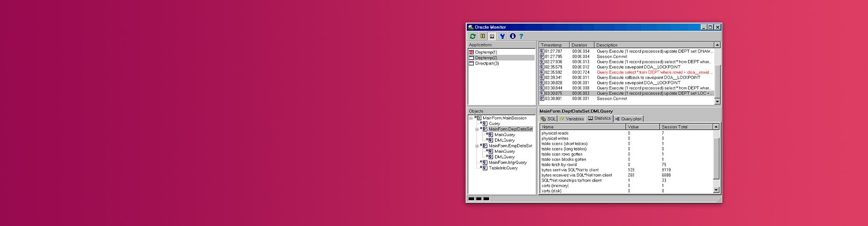Select the blocked Deptemp(1) application icon
Screen dimensions: 868x226
[x=472, y=52]
